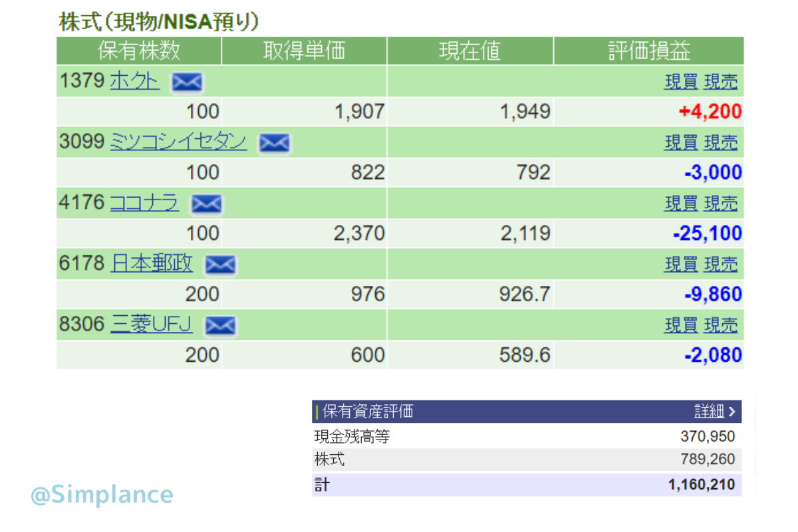
Task: Click the mail icon next to ホクト
Action: 187,82
